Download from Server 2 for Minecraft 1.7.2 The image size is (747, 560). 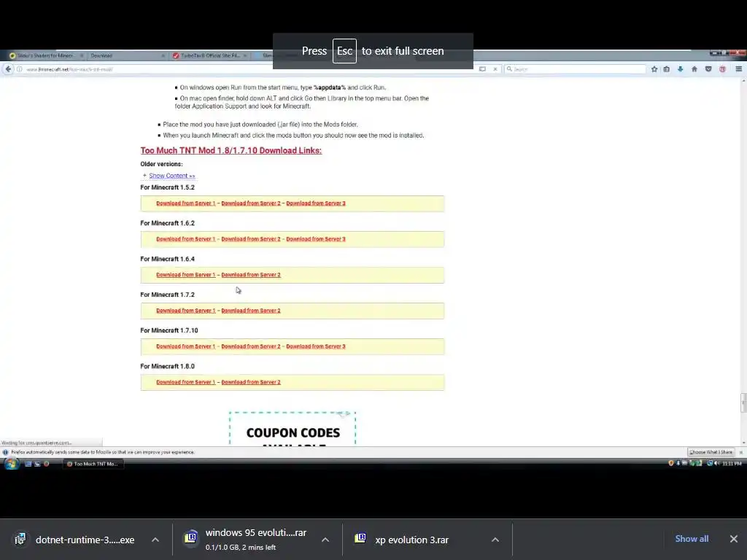[x=251, y=311]
